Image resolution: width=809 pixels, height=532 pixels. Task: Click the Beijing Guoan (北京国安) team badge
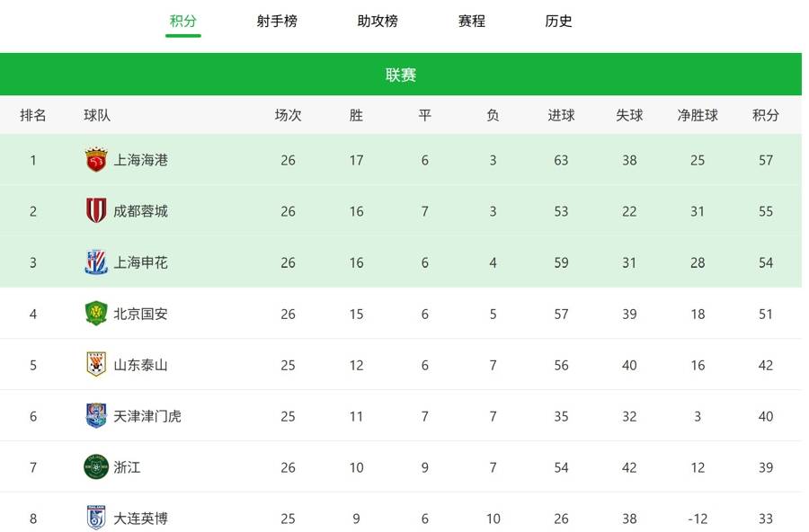click(x=96, y=314)
